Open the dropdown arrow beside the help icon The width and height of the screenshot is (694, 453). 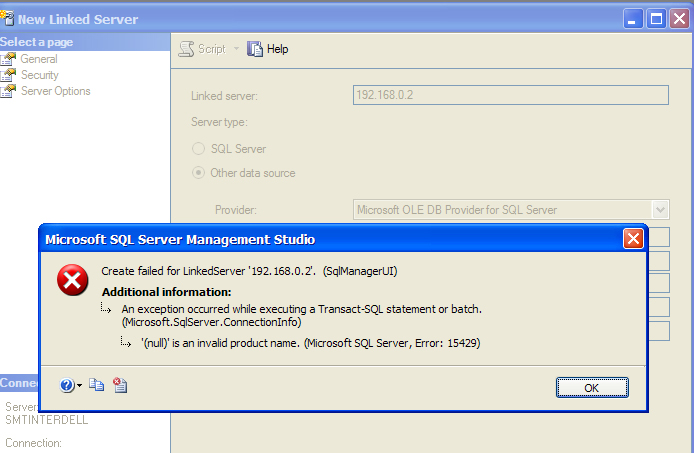click(x=79, y=386)
